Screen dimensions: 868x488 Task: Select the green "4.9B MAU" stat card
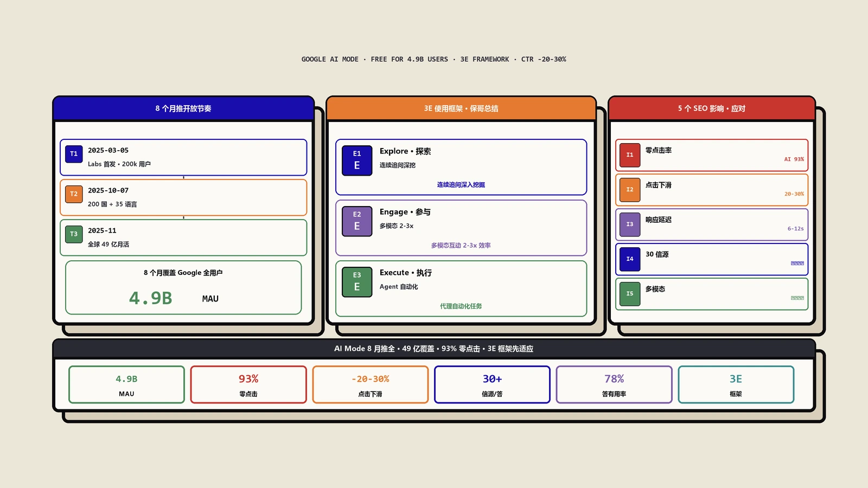(126, 384)
